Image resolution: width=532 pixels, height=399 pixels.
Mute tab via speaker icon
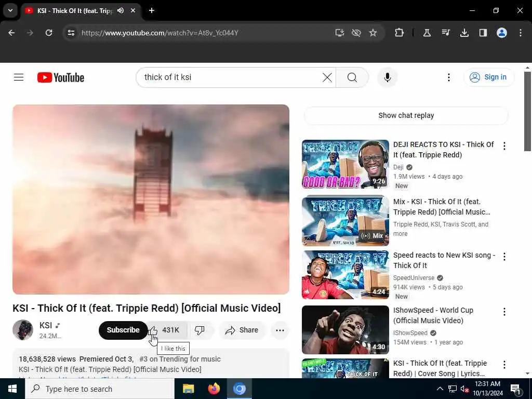pyautogui.click(x=121, y=10)
